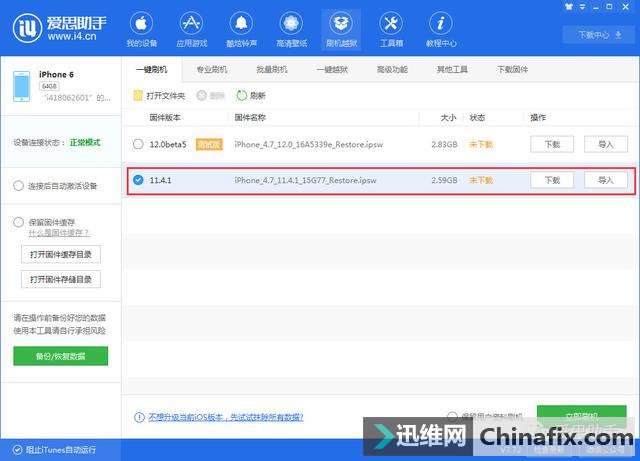
Task: Open 刷机越狱 flash and jailbreak section
Action: (x=341, y=30)
